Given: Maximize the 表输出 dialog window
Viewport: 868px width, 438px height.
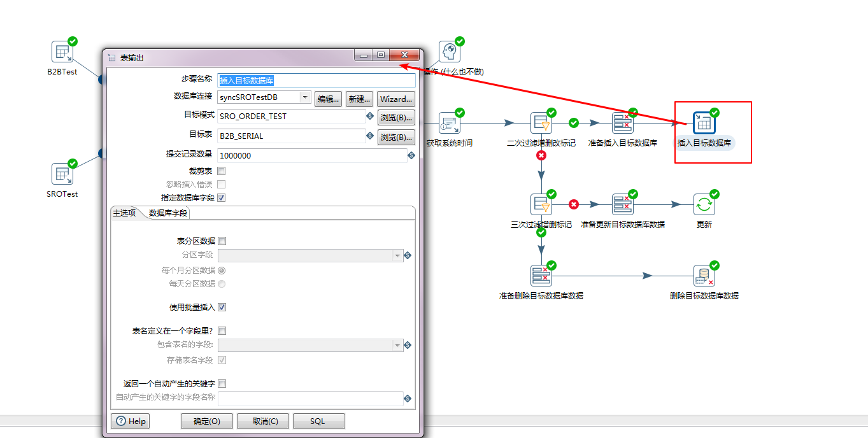Looking at the screenshot, I should pos(380,55).
